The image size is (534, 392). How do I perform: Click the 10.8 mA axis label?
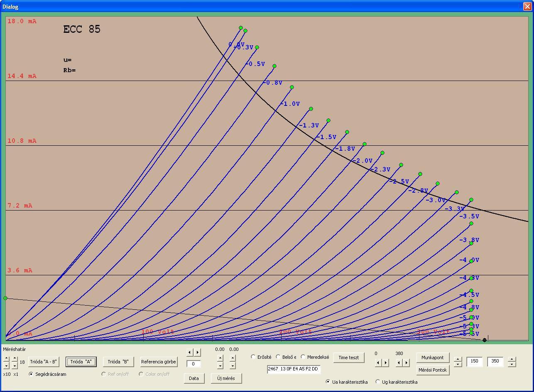tap(22, 141)
